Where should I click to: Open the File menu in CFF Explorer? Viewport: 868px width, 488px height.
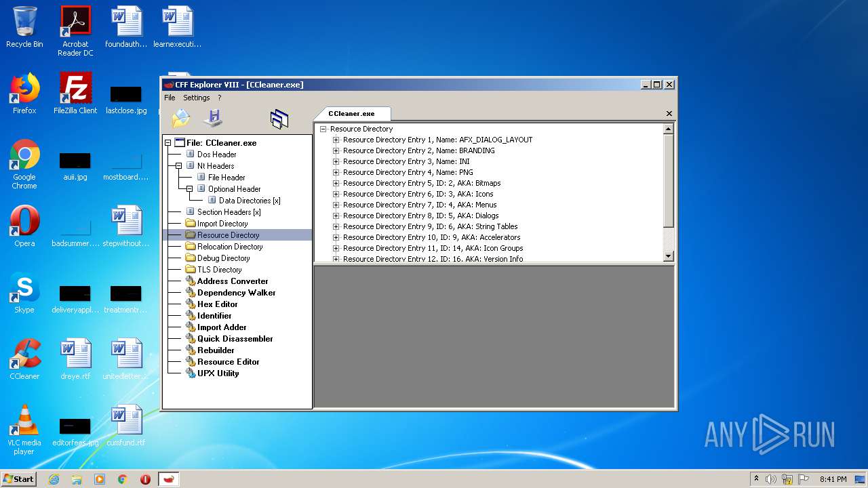[x=170, y=98]
